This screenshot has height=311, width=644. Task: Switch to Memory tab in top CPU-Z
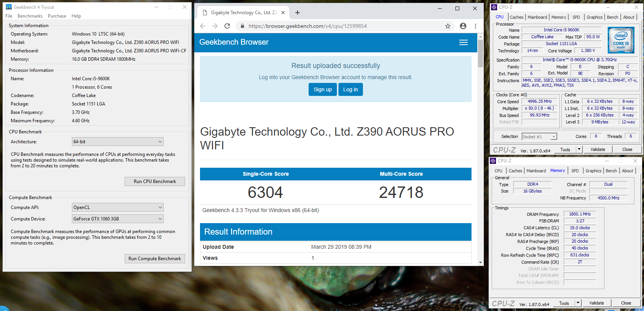(559, 17)
